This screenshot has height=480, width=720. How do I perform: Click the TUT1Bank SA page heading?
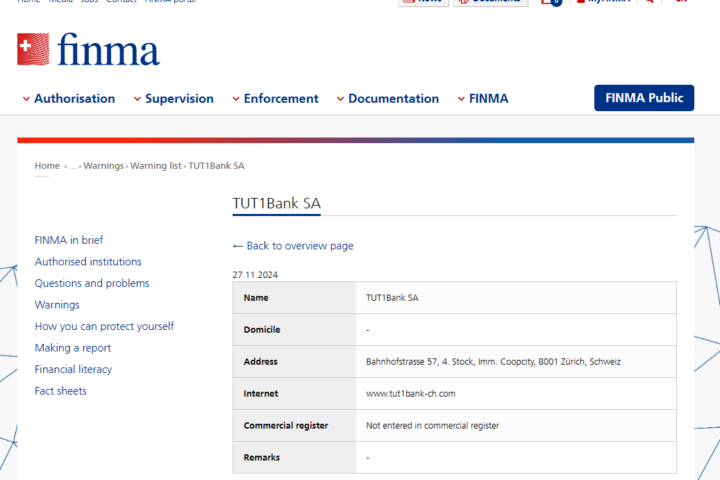(276, 203)
